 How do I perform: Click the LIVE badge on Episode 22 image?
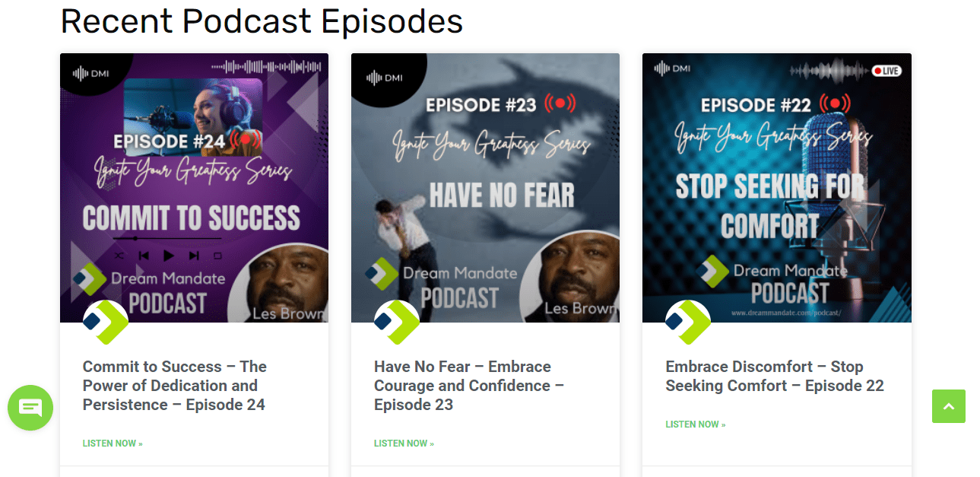point(886,71)
